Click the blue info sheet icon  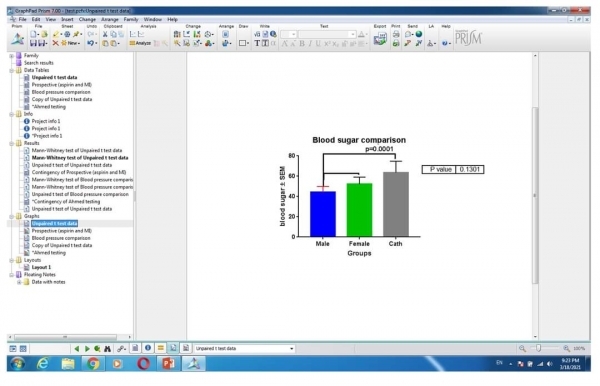148,348
